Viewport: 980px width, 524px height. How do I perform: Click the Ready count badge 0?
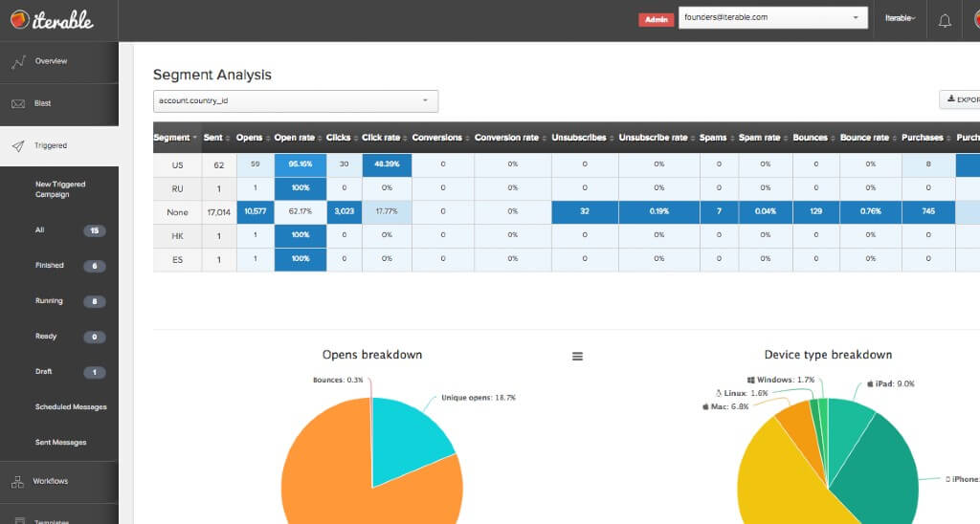click(x=95, y=337)
